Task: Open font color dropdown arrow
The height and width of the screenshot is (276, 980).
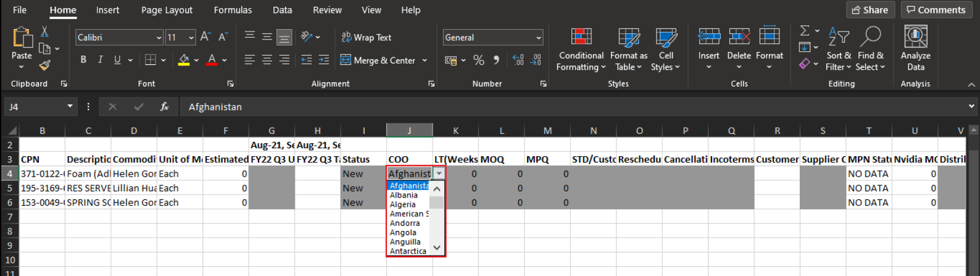Action: 225,61
